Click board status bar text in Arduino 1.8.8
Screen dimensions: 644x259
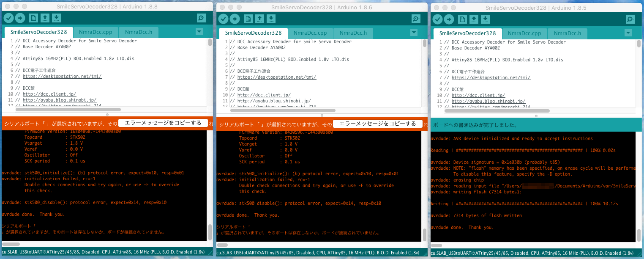[x=104, y=251]
